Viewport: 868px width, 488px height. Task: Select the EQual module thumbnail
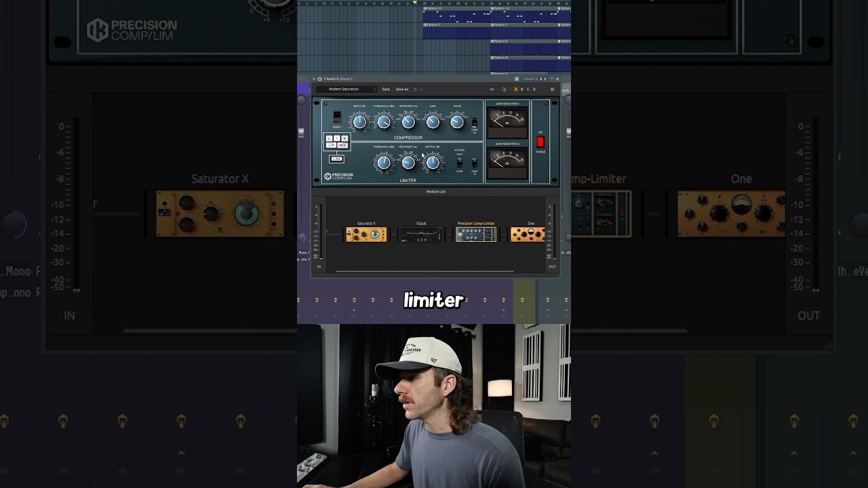(x=421, y=235)
